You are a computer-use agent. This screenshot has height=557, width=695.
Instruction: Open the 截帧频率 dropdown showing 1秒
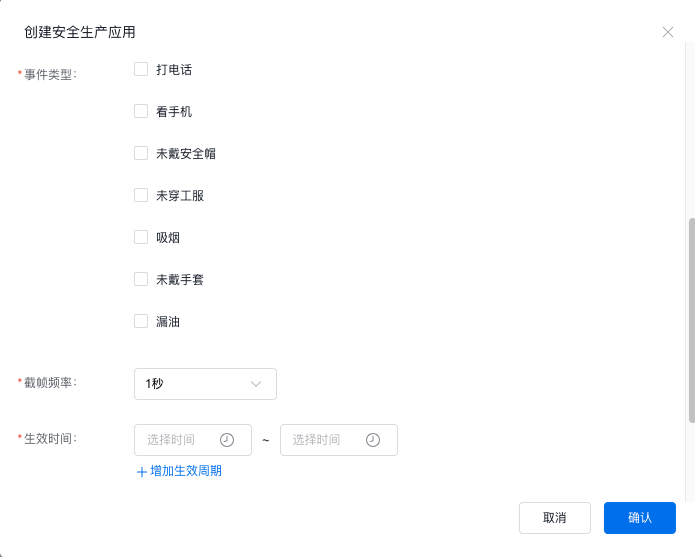[x=205, y=384]
